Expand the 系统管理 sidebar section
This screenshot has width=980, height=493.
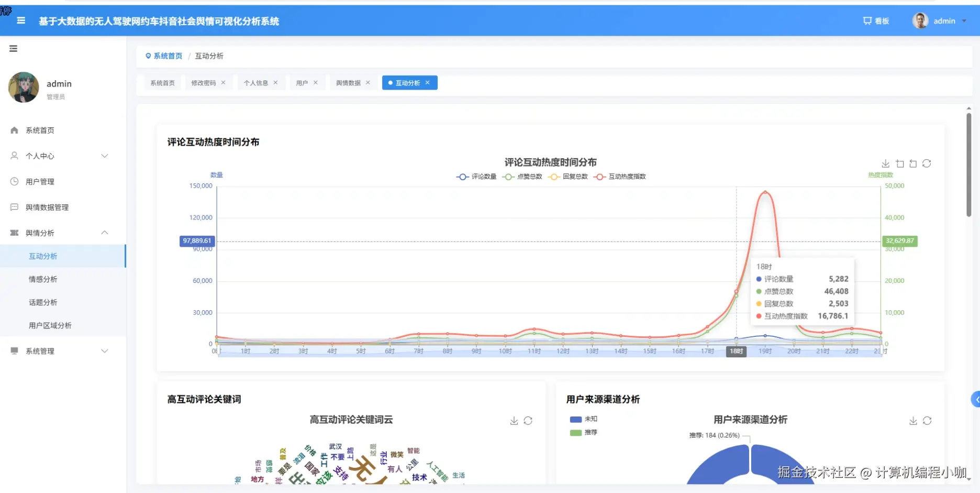pos(40,351)
